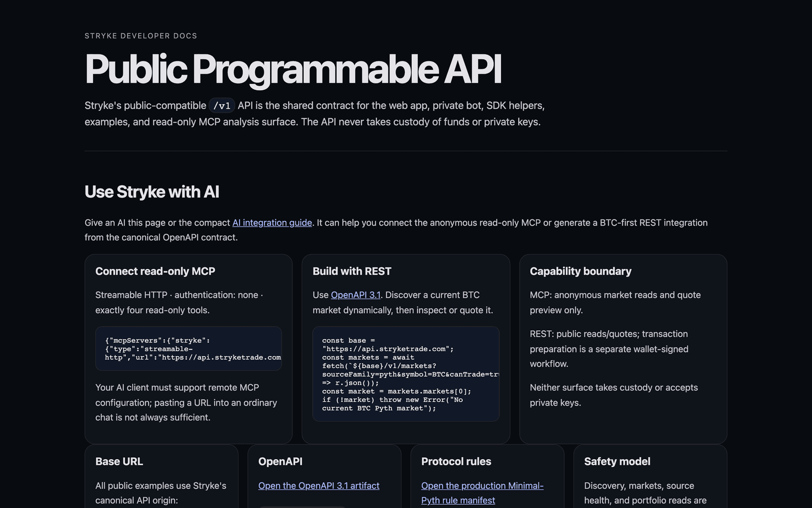
Task: Click the OpenAPI card heading
Action: coord(280,461)
